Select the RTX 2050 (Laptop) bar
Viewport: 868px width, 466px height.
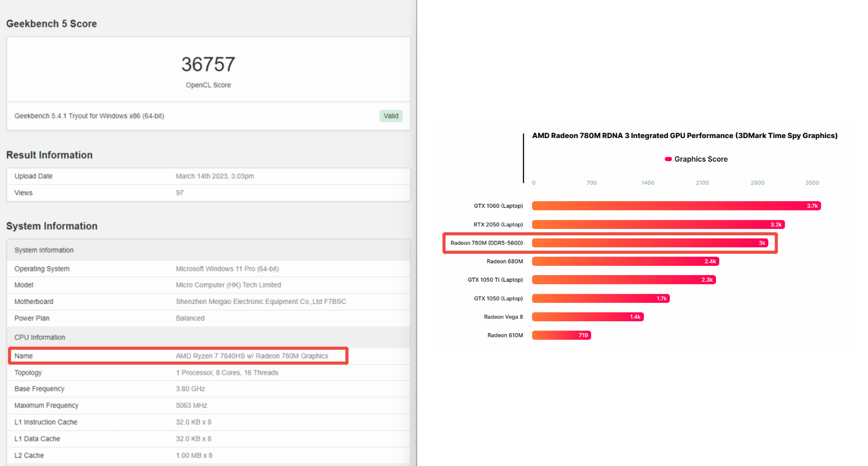658,224
